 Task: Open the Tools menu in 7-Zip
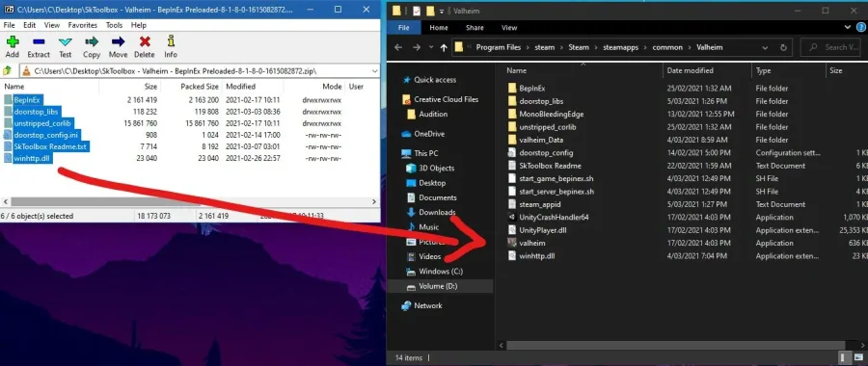(x=114, y=25)
